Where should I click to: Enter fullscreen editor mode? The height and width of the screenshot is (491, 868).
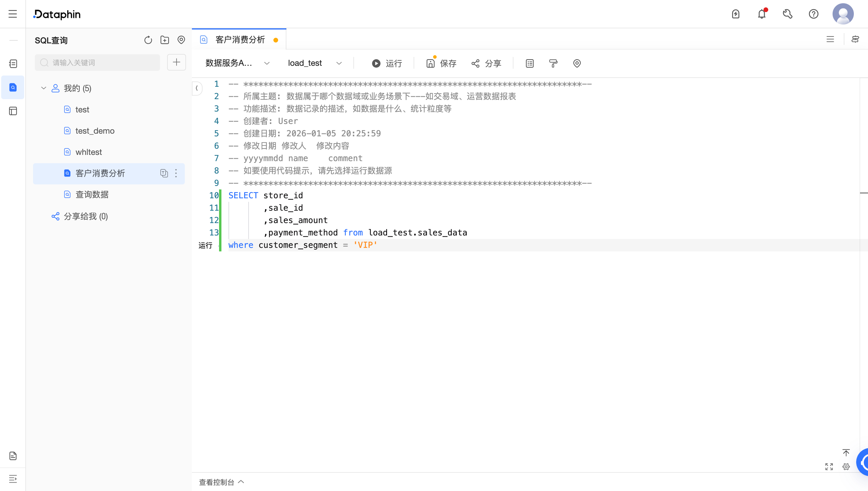coord(829,467)
